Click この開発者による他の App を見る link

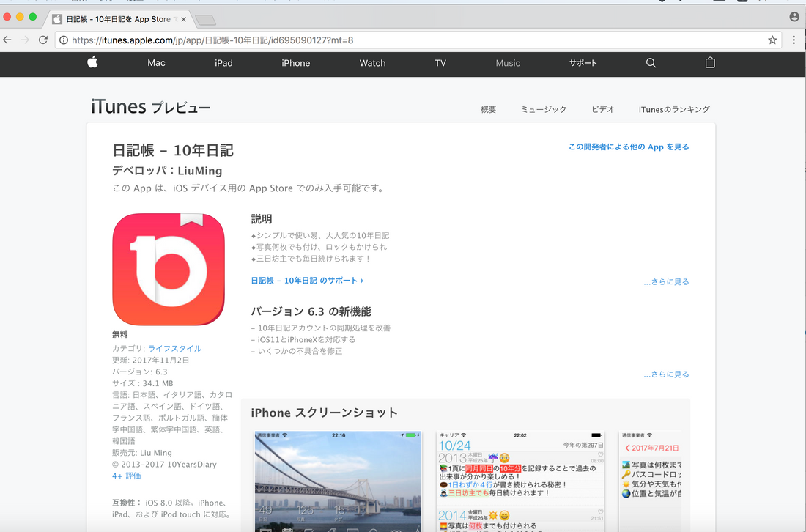629,147
